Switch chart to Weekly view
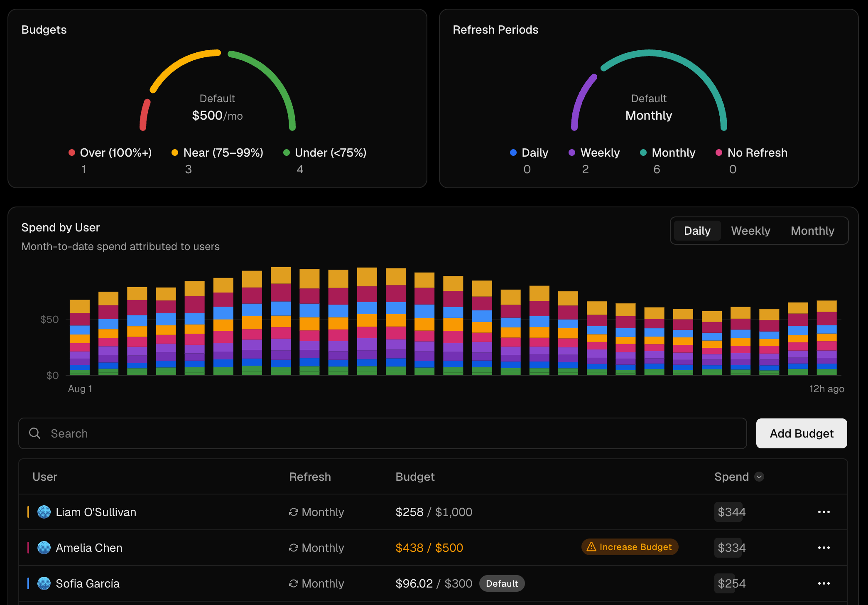The image size is (868, 605). click(x=750, y=231)
